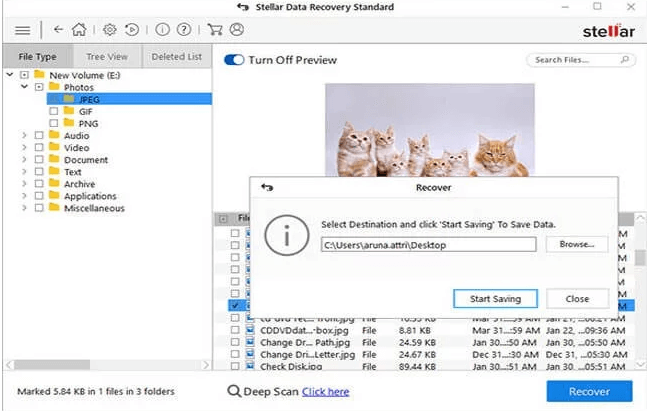Expand the Text tree node
The height and width of the screenshot is (411, 649).
pyautogui.click(x=24, y=171)
